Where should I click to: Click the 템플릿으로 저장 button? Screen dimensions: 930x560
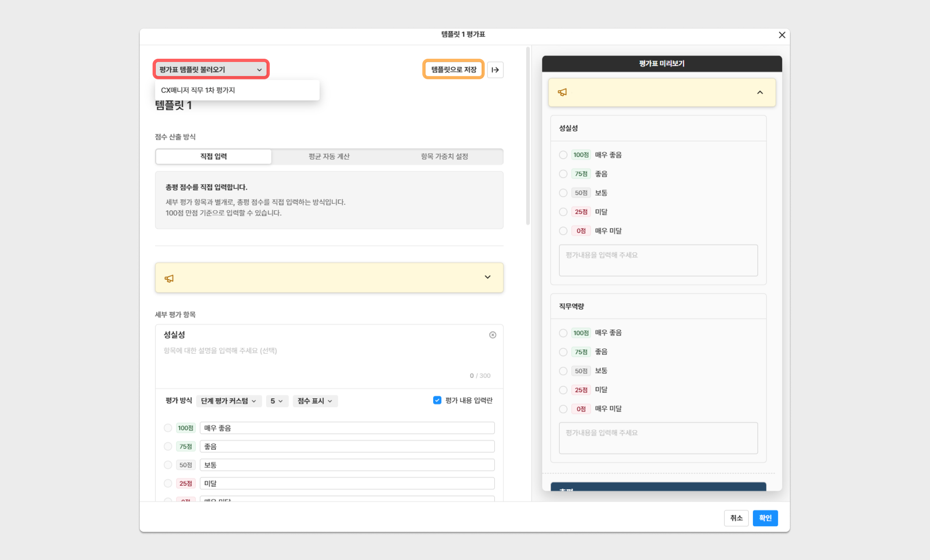click(x=453, y=70)
